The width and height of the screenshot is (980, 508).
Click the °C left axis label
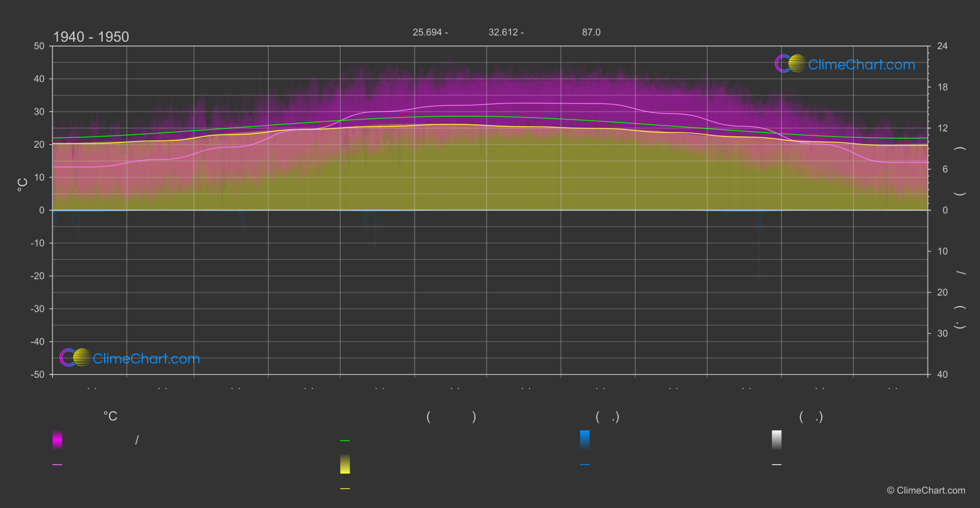click(x=23, y=185)
